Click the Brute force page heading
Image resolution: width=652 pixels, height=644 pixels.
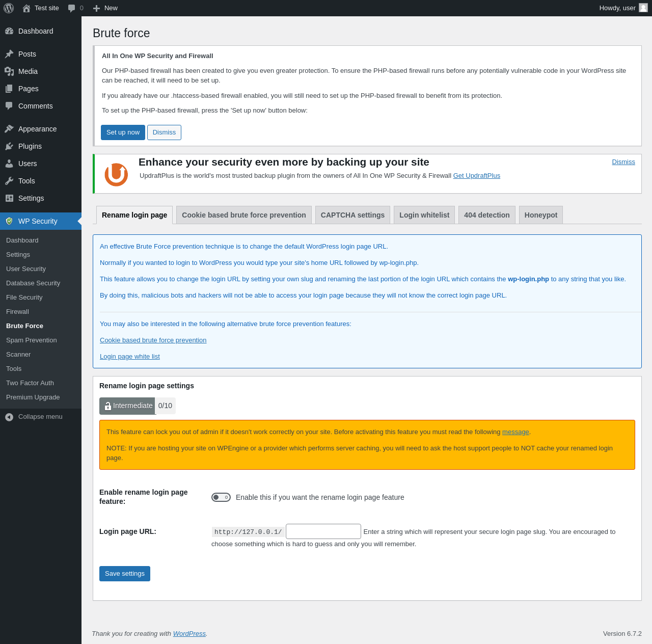coord(121,33)
